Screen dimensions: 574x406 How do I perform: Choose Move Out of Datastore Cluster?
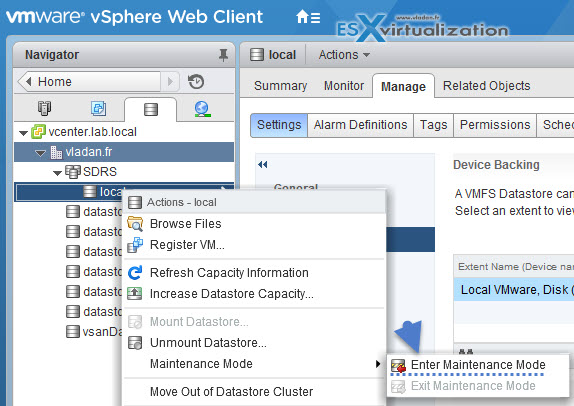click(255, 392)
